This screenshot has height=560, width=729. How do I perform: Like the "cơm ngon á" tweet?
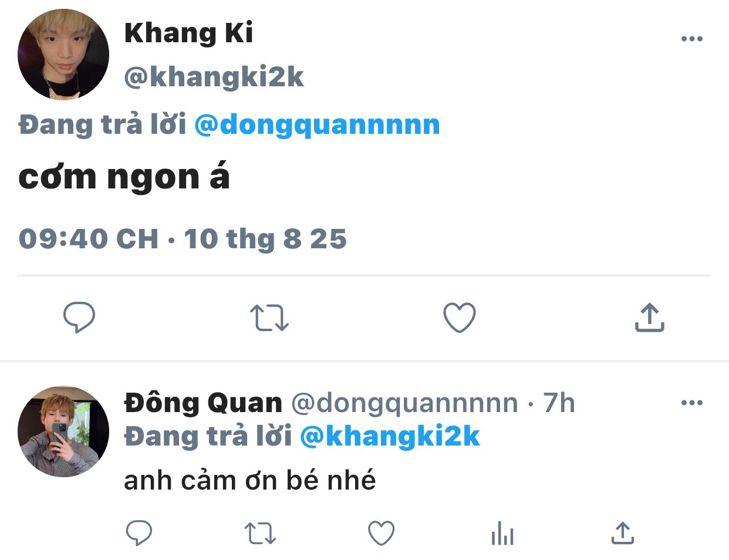(459, 318)
